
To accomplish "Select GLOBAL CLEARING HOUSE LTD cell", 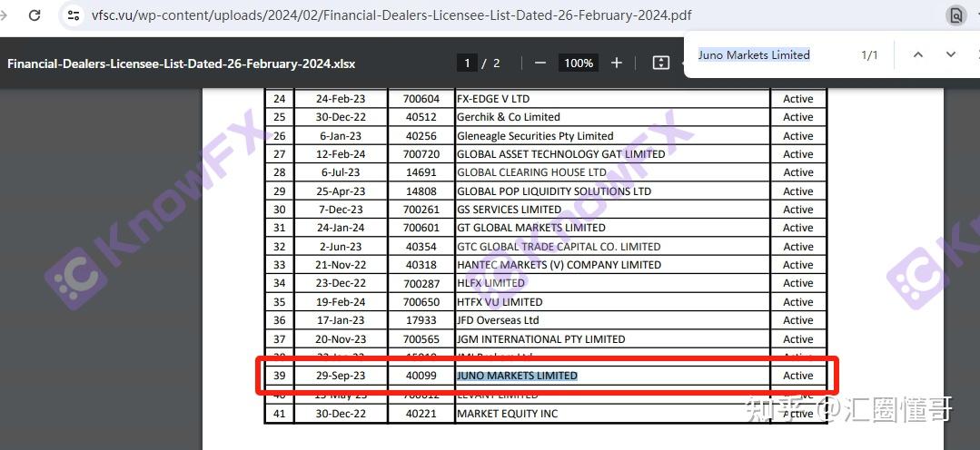I will tap(612, 172).
